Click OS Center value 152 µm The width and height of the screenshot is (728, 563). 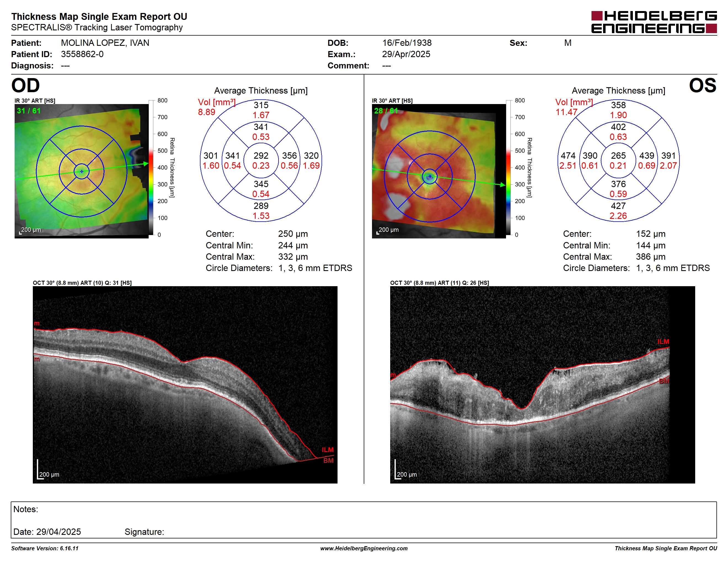coord(651,234)
